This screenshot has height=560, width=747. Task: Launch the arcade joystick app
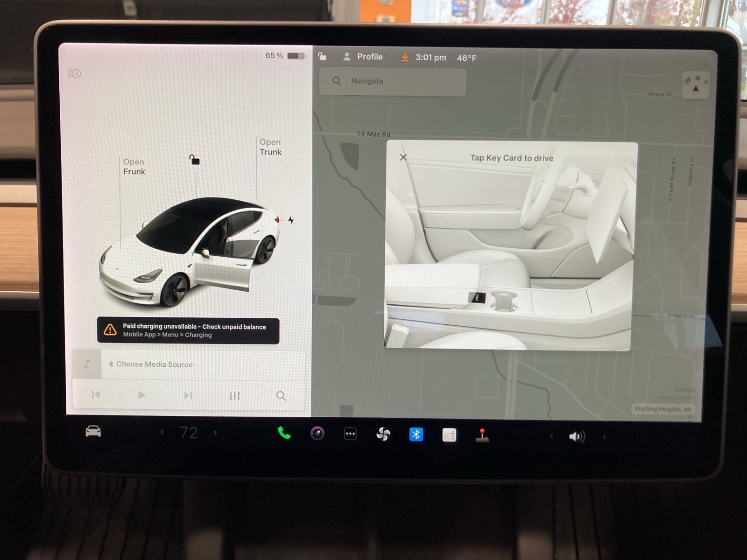pos(482,435)
